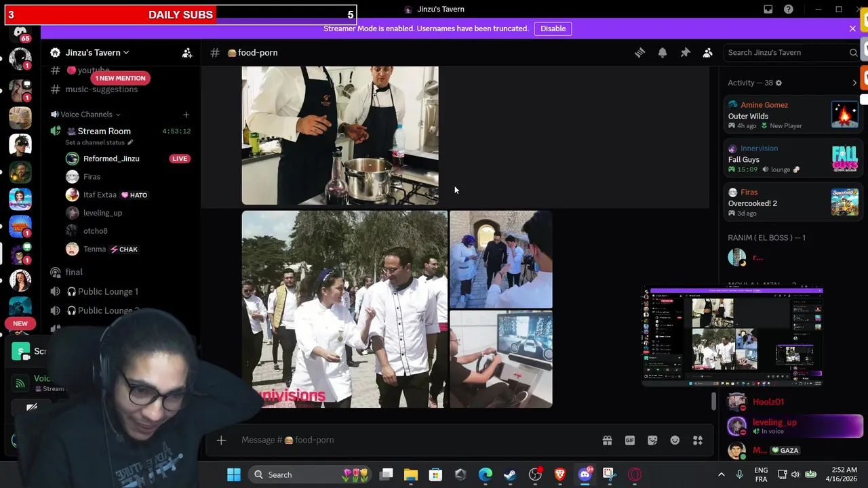The image size is (868, 488).
Task: Join the final voice channel
Action: [x=74, y=272]
